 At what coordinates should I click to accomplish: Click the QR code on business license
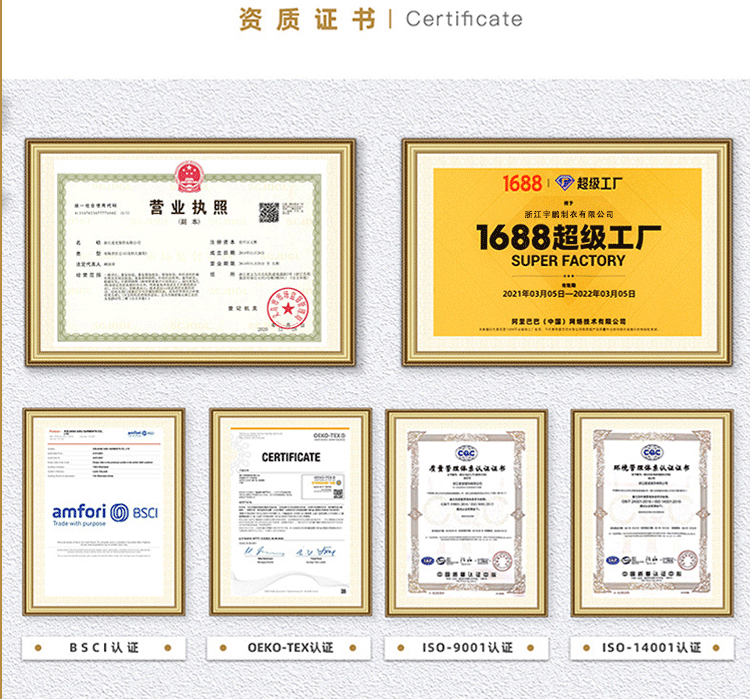point(269,212)
